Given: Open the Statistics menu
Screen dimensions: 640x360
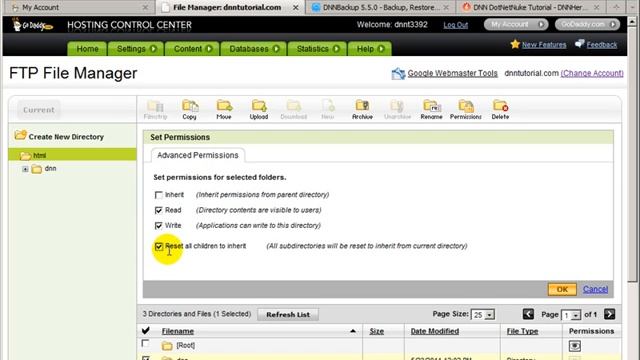Looking at the screenshot, I should click(x=317, y=49).
